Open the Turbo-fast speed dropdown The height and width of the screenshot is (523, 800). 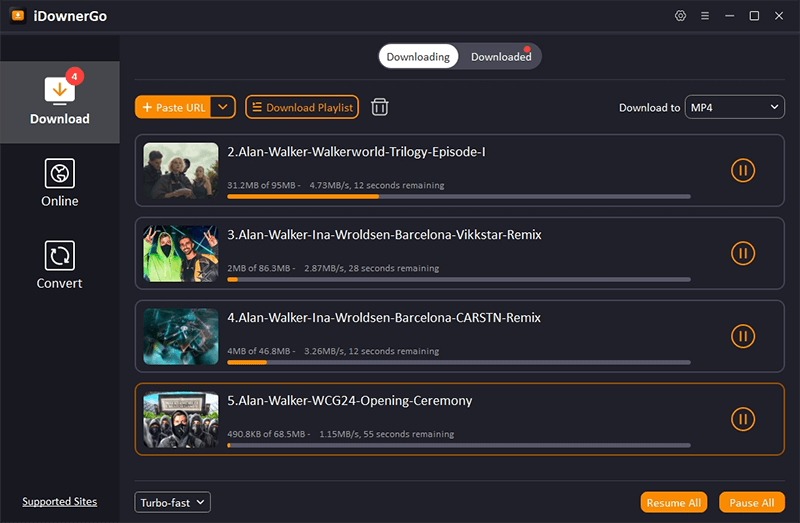172,503
